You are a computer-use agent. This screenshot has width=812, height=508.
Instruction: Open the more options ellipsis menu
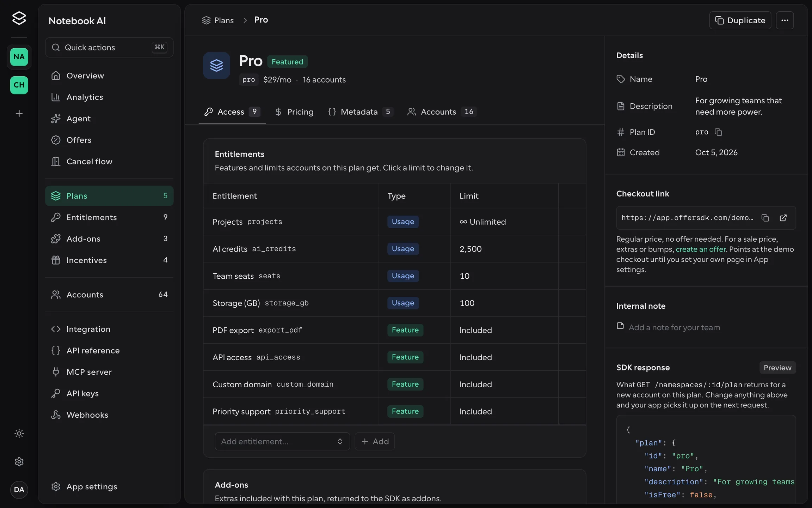(x=785, y=20)
